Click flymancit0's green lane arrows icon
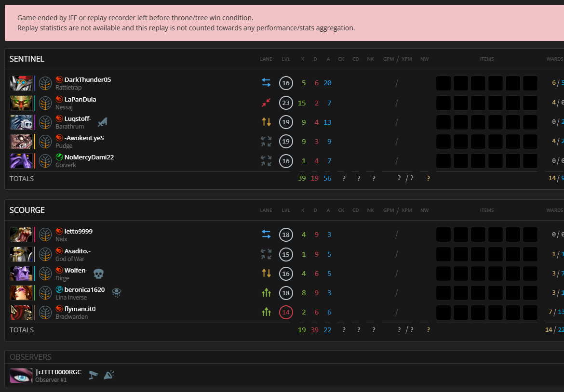The height and width of the screenshot is (392, 564). coord(266,312)
